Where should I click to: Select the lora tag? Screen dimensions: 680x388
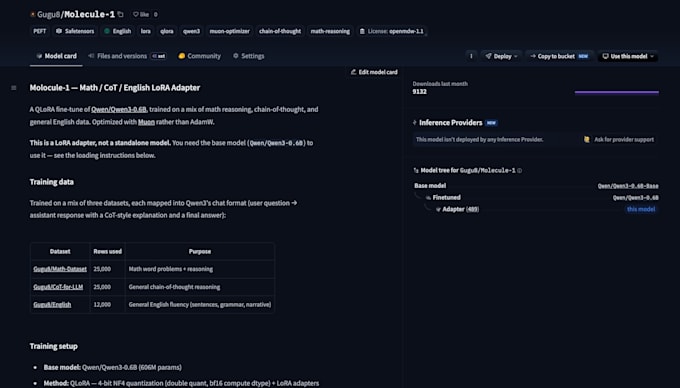click(x=146, y=31)
